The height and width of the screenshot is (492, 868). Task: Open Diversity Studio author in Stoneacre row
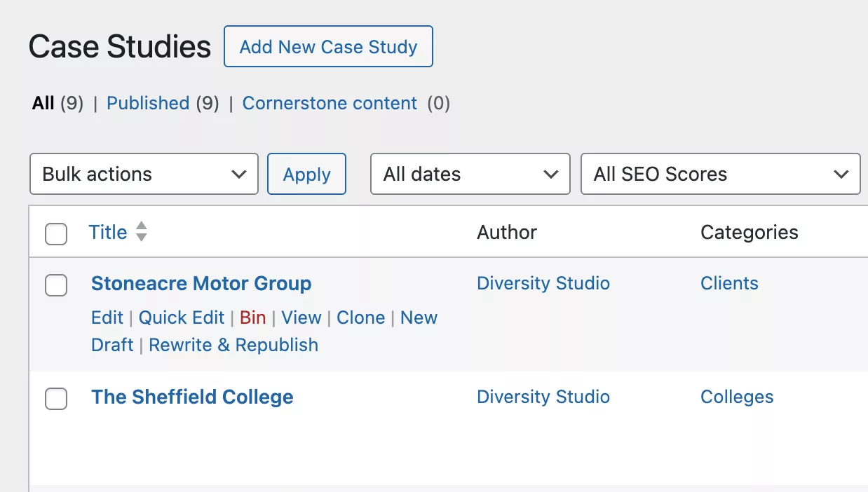[543, 283]
